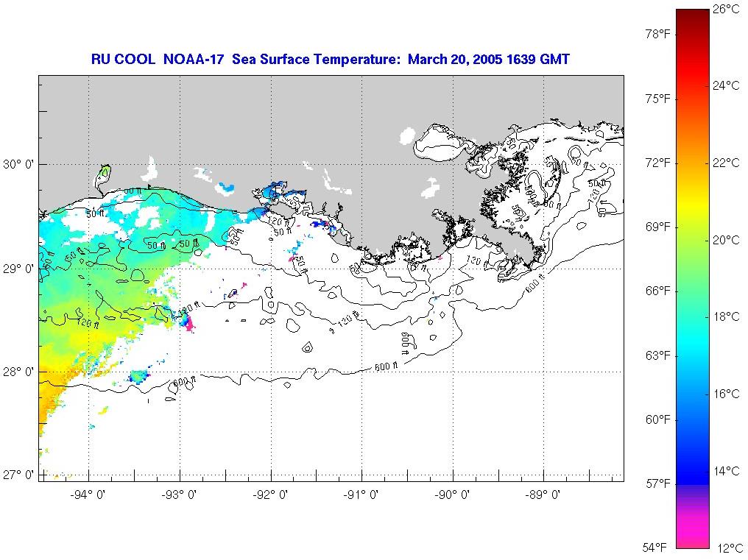Choose the 69°F colorbar label
This screenshot has height=560, width=748.
[x=658, y=227]
